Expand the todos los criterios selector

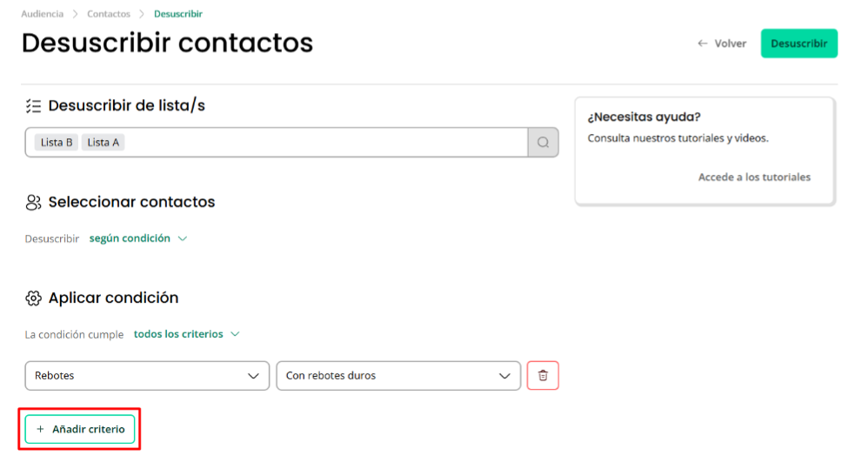(x=186, y=334)
